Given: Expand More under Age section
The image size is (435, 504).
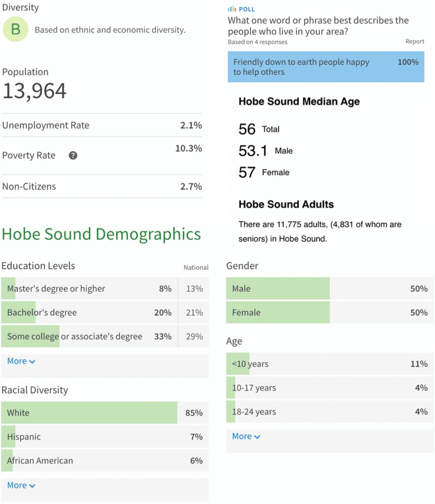Looking at the screenshot, I should point(246,436).
